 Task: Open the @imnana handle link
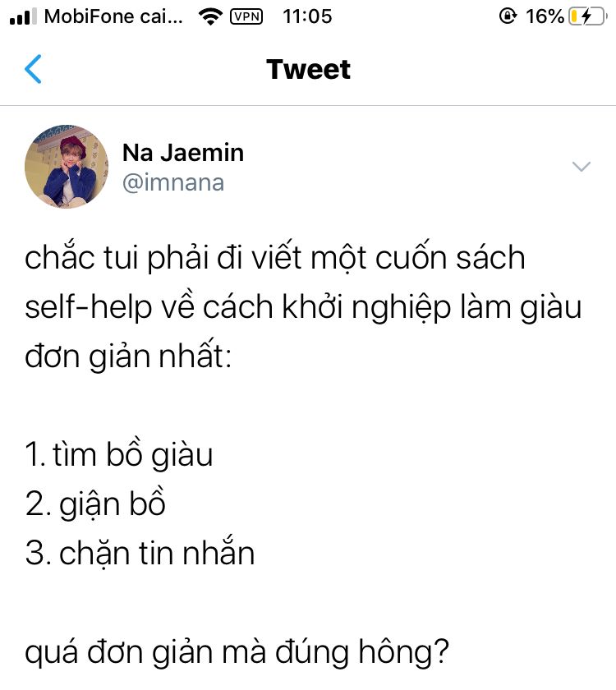coord(173,182)
